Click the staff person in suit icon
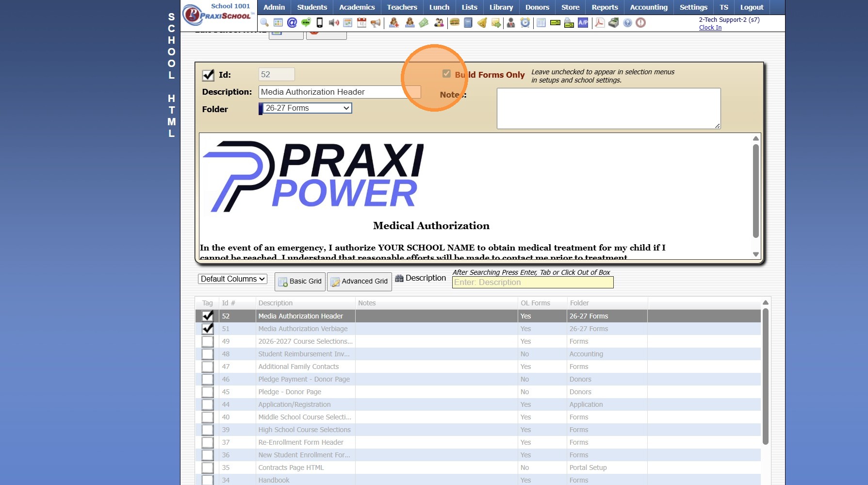The width and height of the screenshot is (868, 485). click(511, 23)
